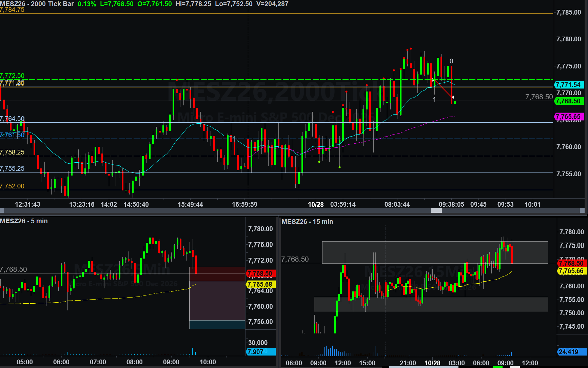The height and width of the screenshot is (368, 588).
Task: Select the blue 7,761.50 line label
Action: 12,135
